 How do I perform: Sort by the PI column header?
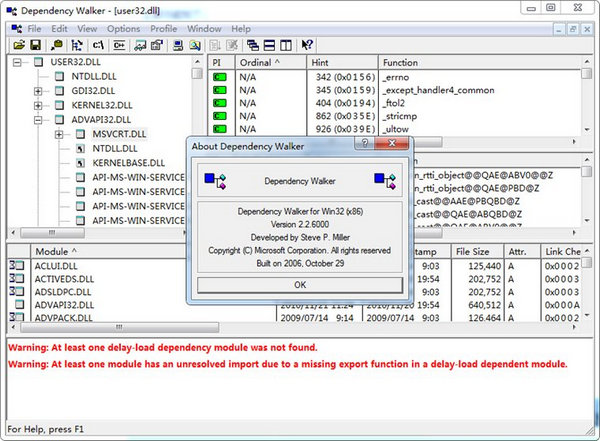pyautogui.click(x=221, y=62)
